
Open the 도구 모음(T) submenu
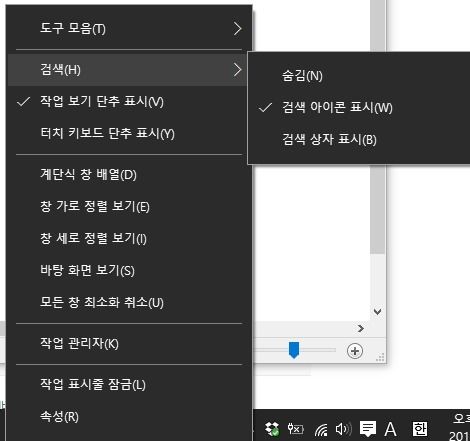click(129, 29)
